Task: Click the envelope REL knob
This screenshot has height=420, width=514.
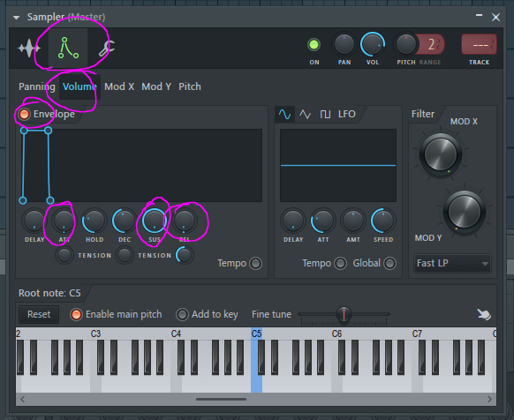Action: pos(185,221)
